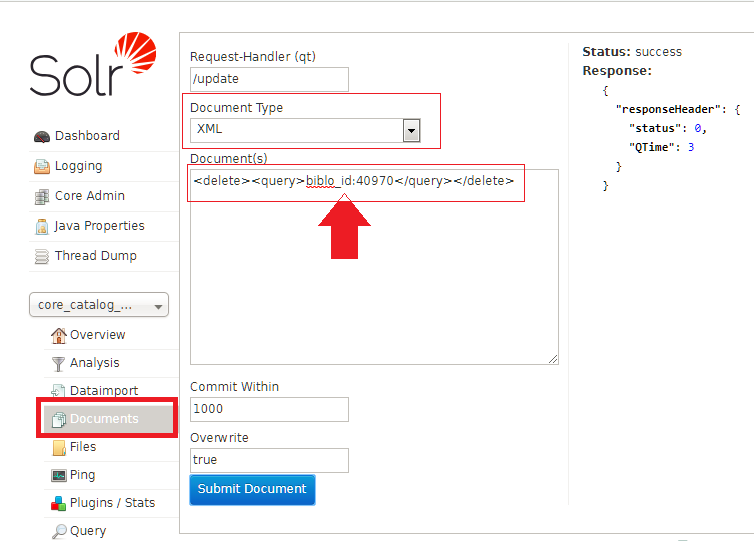This screenshot has width=754, height=541.
Task: Click the "responseHeader" key in response
Action: (668, 110)
